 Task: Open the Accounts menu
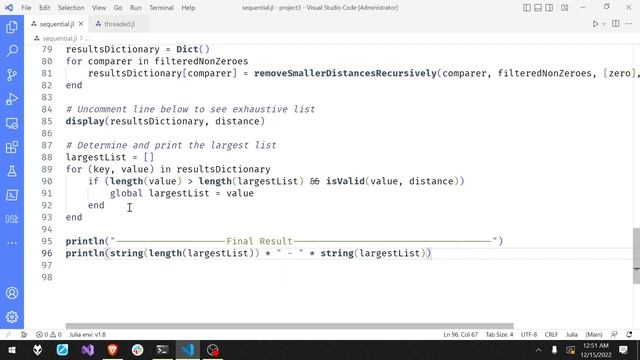click(x=12, y=293)
